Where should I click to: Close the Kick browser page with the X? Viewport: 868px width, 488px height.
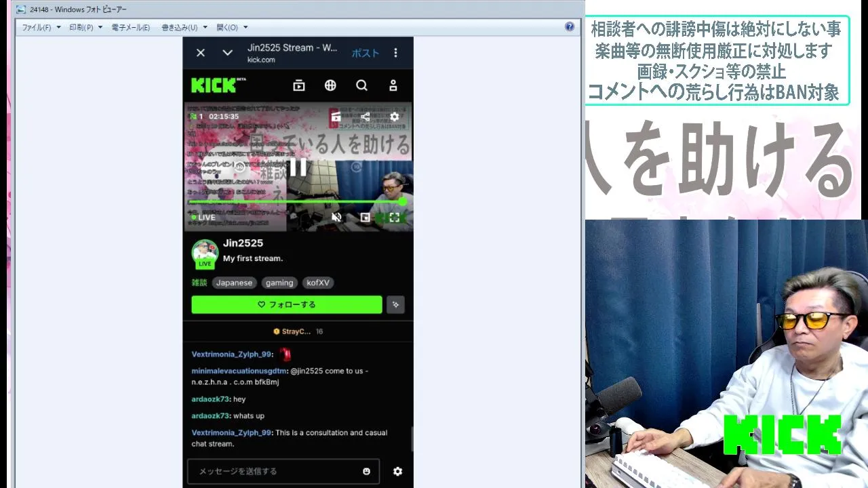(x=201, y=53)
